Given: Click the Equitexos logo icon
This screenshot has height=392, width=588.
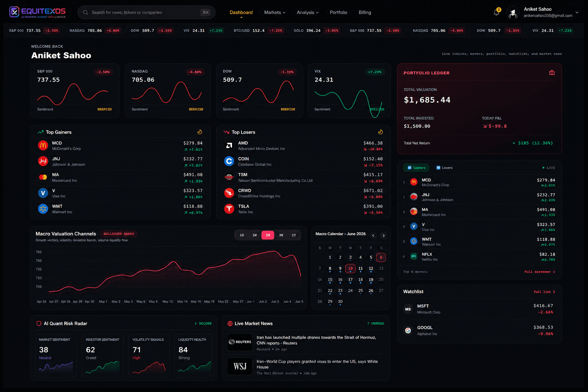Looking at the screenshot, I should [14, 12].
